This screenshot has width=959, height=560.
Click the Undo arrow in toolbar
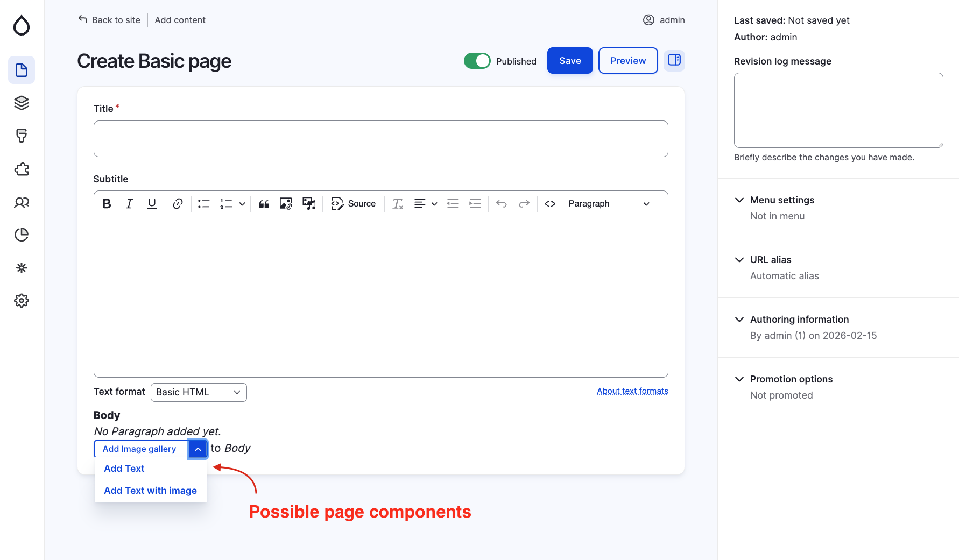tap(501, 204)
